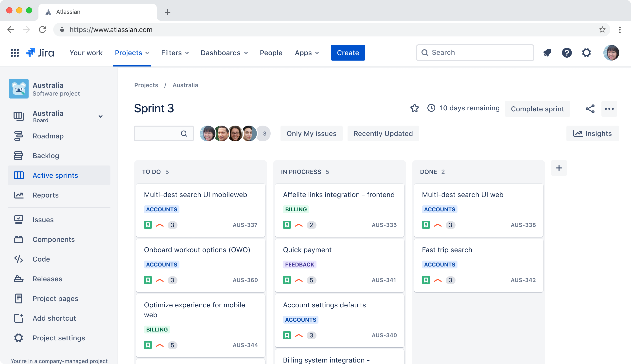The width and height of the screenshot is (631, 364).
Task: Show issues for the +3 hidden assignees
Action: click(263, 133)
